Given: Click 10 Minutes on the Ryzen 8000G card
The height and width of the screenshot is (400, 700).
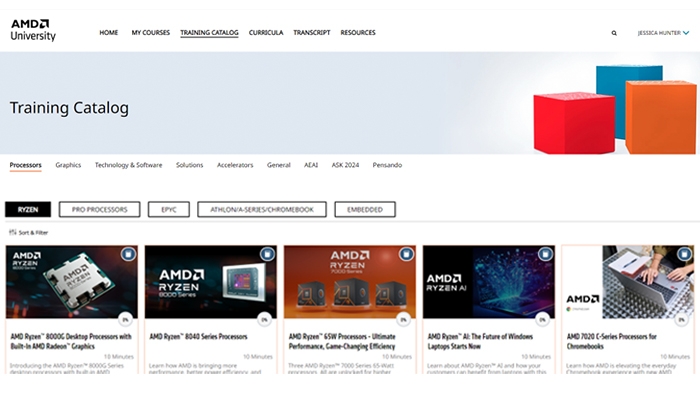Looking at the screenshot, I should click(x=119, y=357).
